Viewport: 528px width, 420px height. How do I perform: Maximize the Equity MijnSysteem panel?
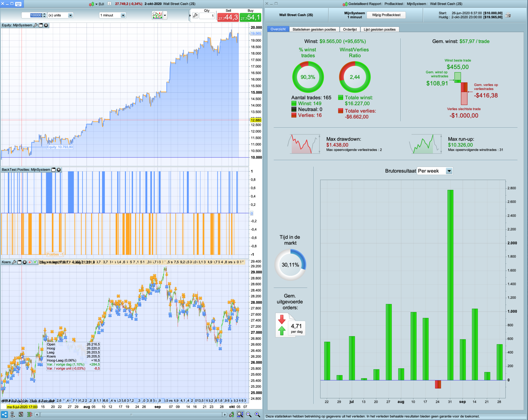tap(41, 25)
